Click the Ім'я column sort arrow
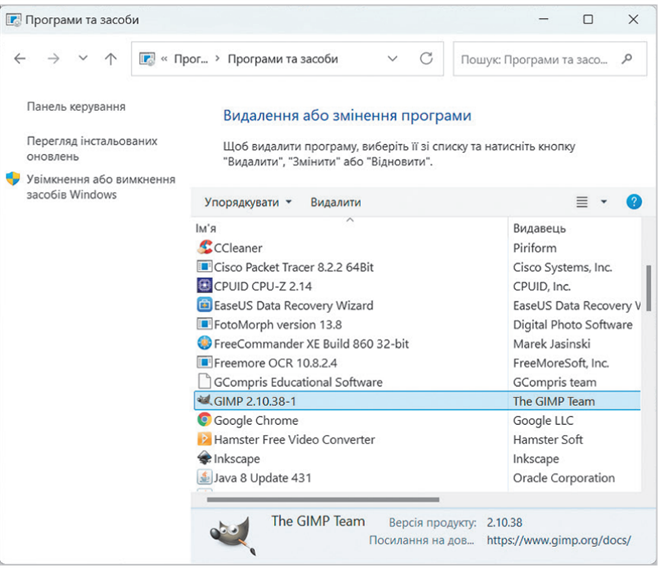This screenshot has height=568, width=658. pyautogui.click(x=350, y=220)
